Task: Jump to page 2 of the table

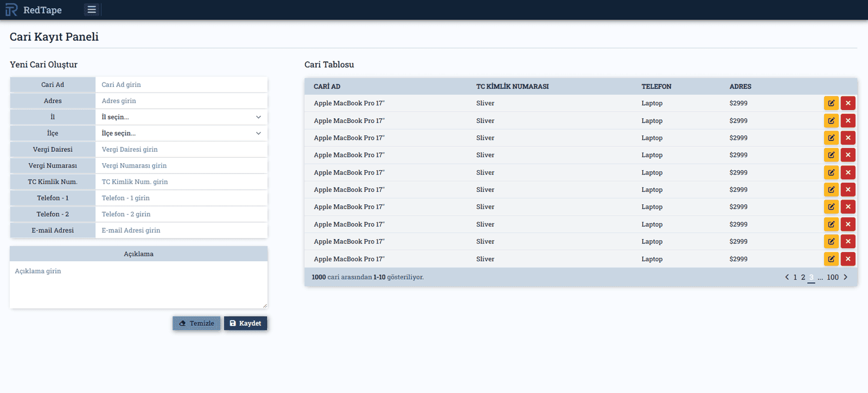Action: [803, 277]
